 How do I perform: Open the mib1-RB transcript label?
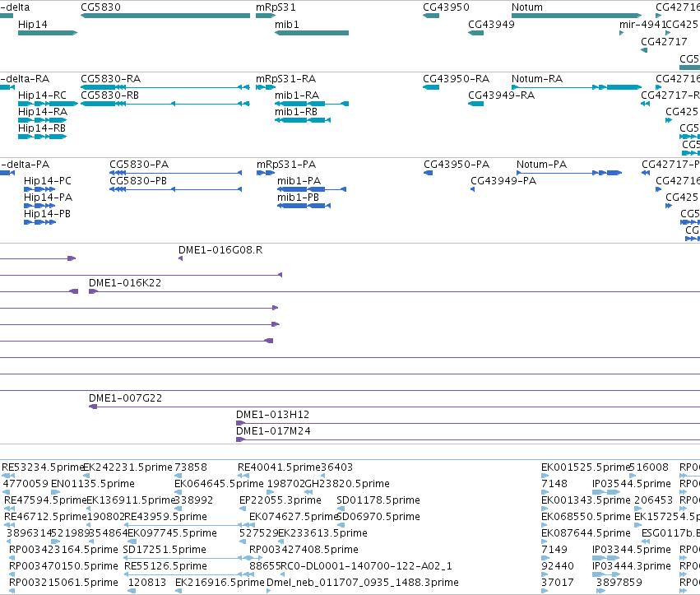coord(296,112)
